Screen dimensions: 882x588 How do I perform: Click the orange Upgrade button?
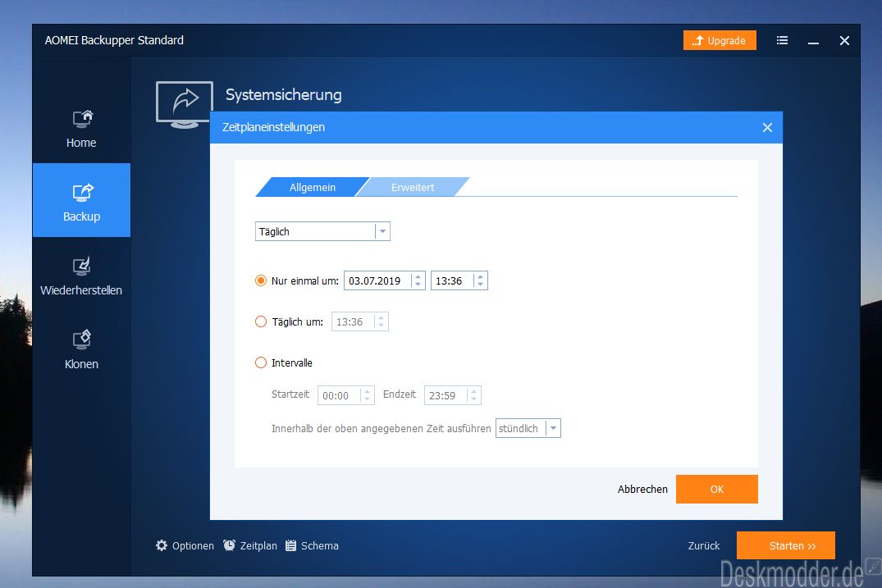[720, 40]
